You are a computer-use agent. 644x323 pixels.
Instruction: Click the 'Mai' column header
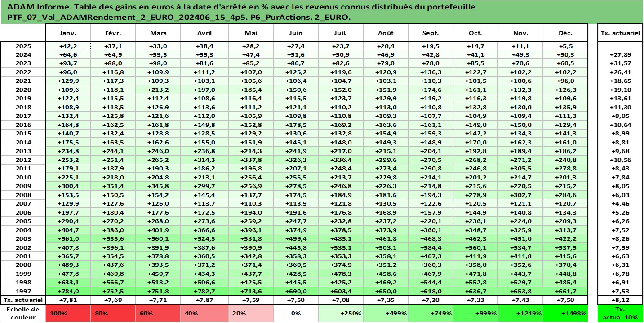pyautogui.click(x=251, y=33)
